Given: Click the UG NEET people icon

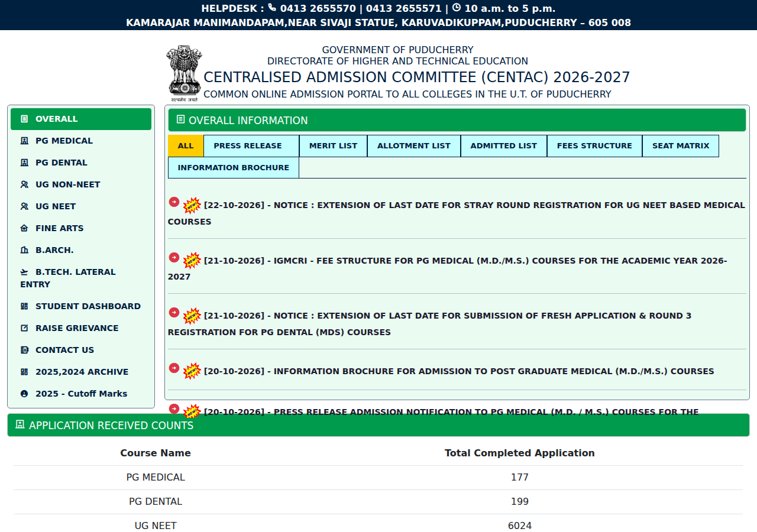Looking at the screenshot, I should point(24,206).
